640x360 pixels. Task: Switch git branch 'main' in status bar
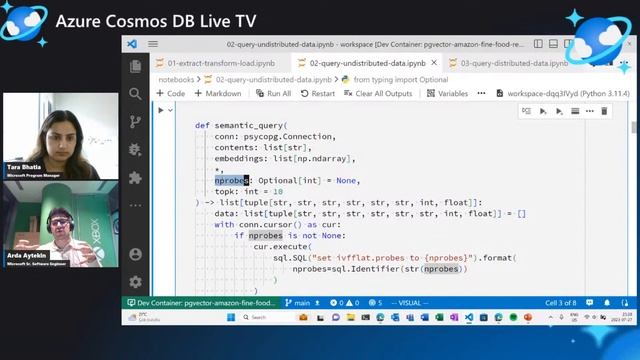(298, 303)
